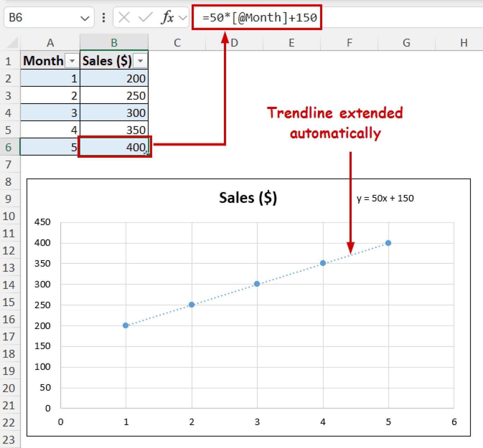Click the fill handle of cell B6
This screenshot has width=483, height=448.
(x=147, y=154)
